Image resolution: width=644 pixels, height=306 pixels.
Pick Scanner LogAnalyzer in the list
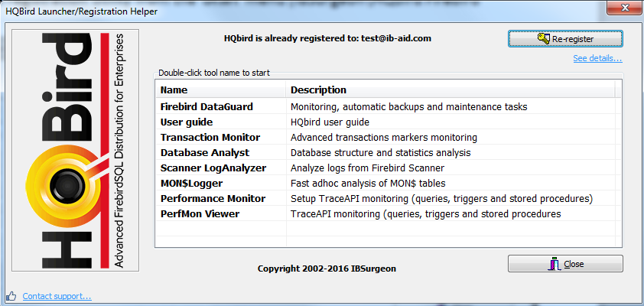tap(213, 168)
